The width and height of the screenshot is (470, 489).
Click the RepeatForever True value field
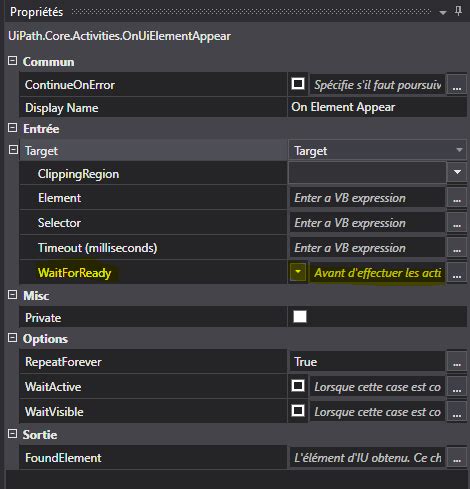pos(367,362)
